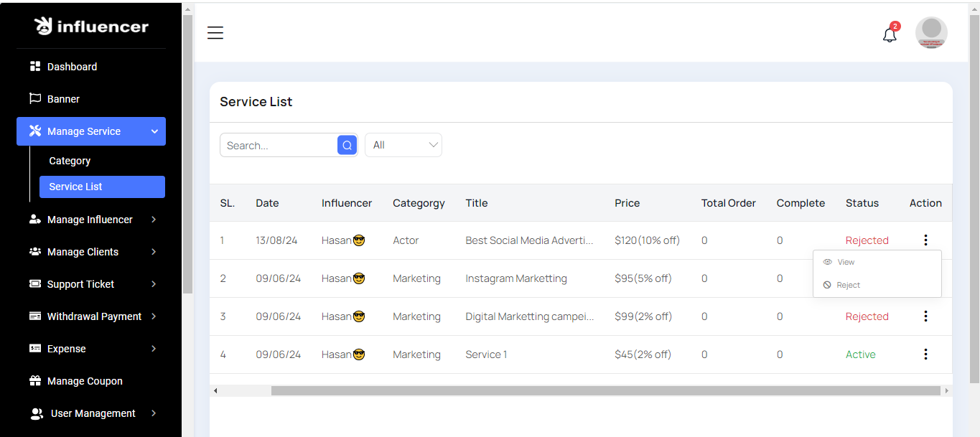Image resolution: width=980 pixels, height=437 pixels.
Task: Click the table's horizontal scrollbar
Action: (605, 391)
